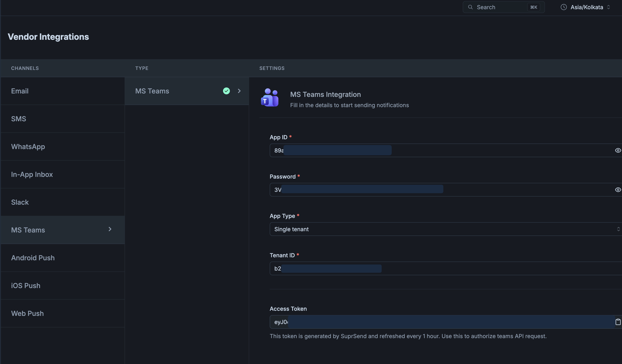Click the Vendor Integrations heading
Screen dimensions: 622x364
(x=48, y=37)
